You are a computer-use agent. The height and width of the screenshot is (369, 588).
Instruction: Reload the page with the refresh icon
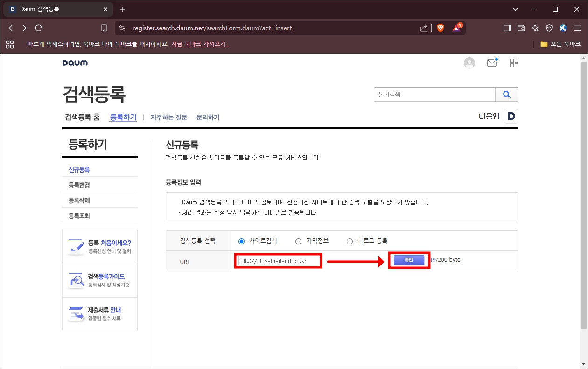[39, 28]
